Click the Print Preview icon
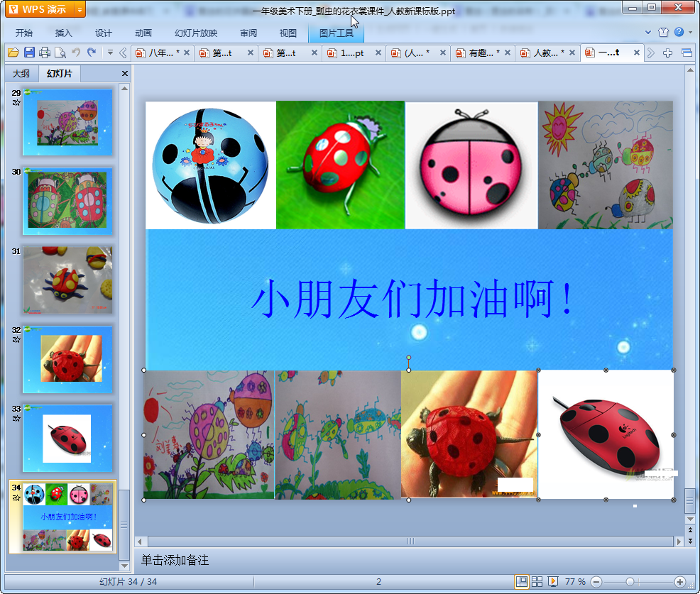 60,53
